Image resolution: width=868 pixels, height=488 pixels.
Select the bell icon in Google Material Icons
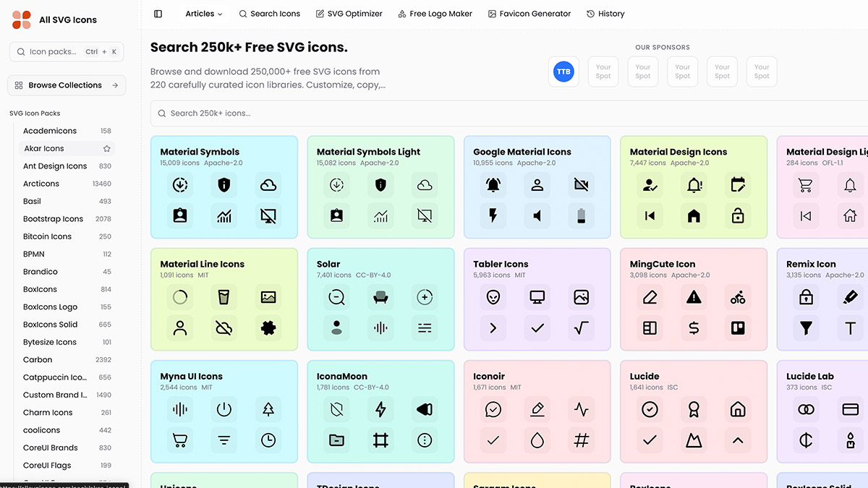493,185
